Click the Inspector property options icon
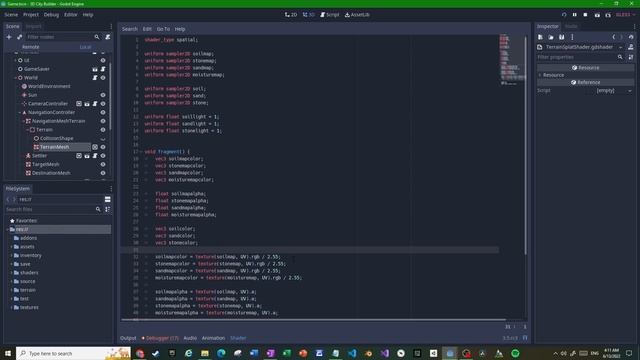Screen dimensions: 640x360 click(x=631, y=57)
